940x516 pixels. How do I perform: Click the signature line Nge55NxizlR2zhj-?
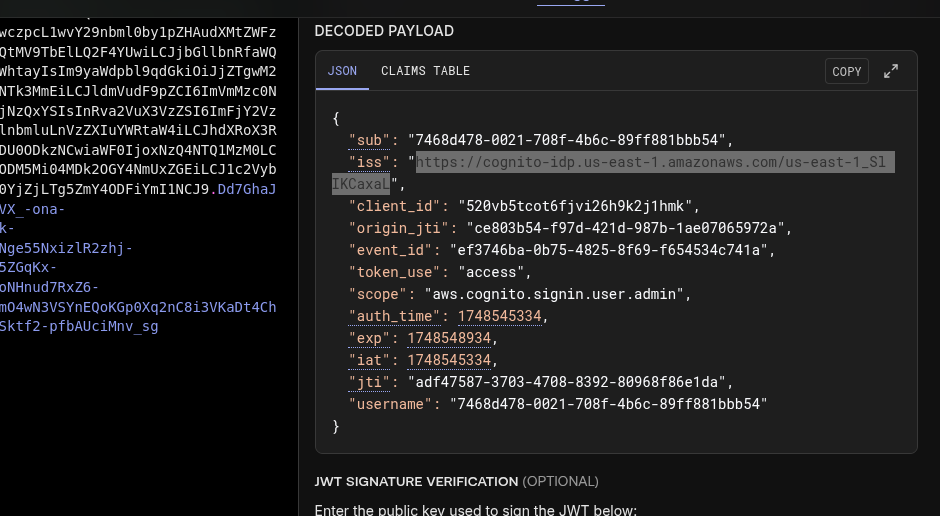pos(66,248)
